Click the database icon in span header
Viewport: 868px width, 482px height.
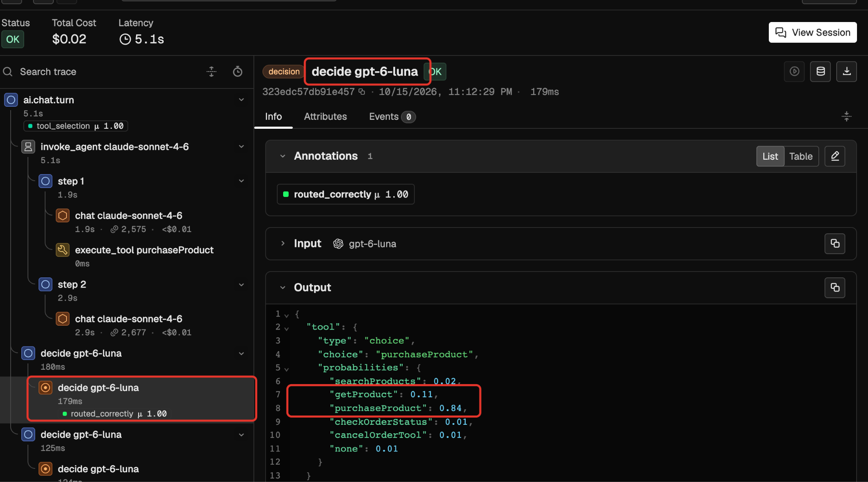[821, 71]
